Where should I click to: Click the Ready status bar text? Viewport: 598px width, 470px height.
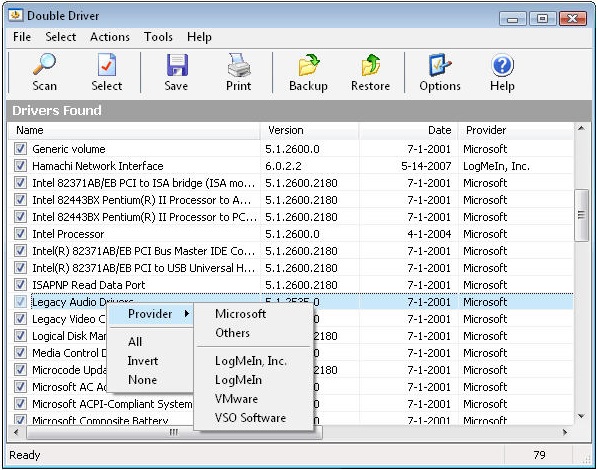click(25, 455)
